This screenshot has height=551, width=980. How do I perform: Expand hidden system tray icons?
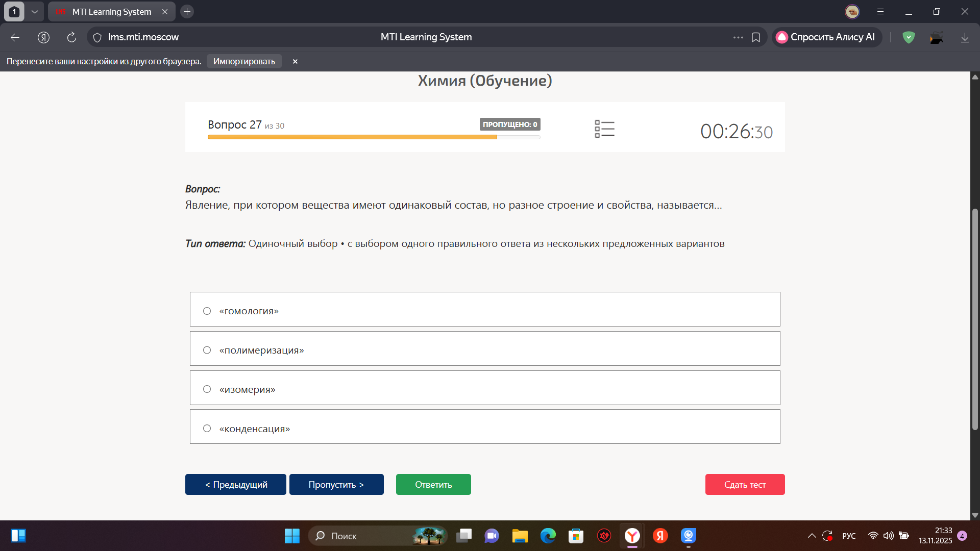pos(812,536)
